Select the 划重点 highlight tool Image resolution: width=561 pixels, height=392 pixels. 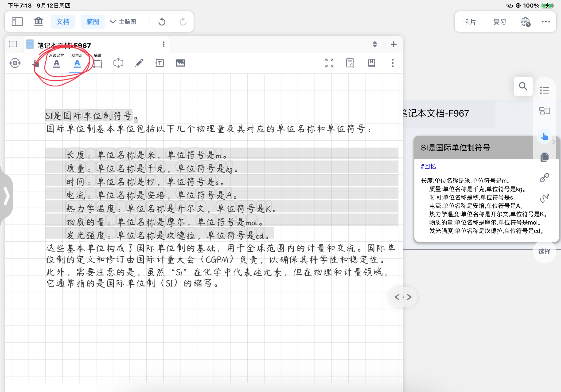click(77, 63)
